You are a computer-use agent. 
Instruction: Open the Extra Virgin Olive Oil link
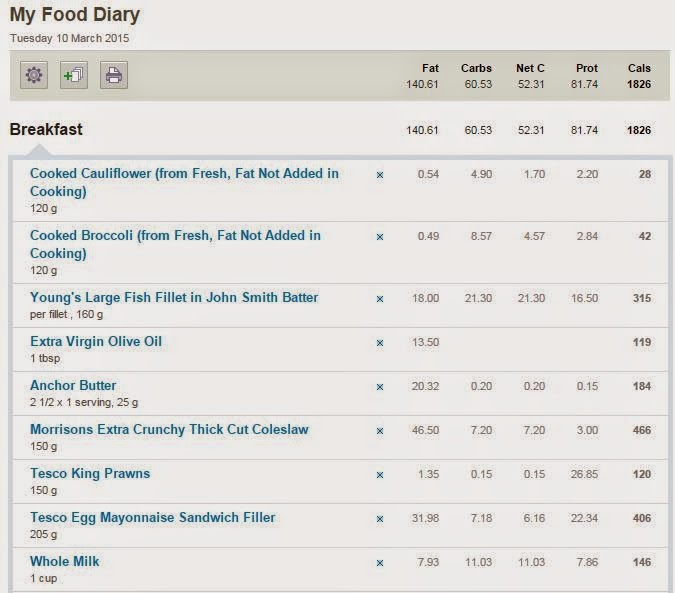click(96, 341)
